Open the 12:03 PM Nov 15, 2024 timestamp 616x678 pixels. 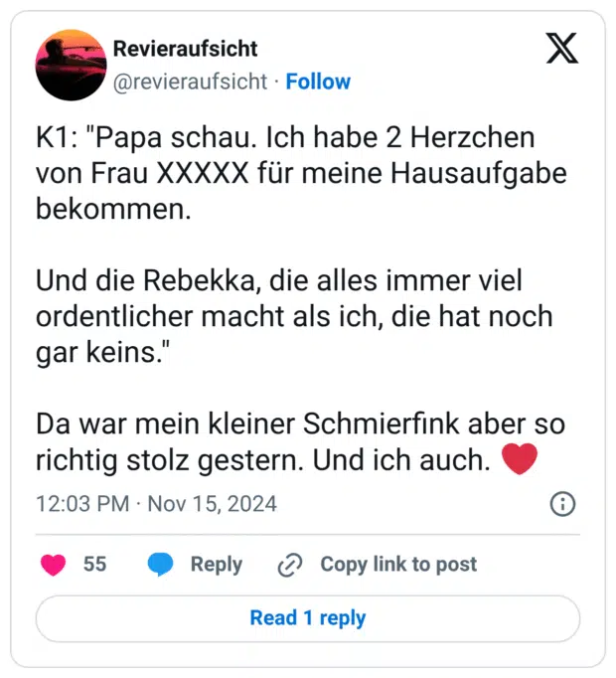(x=156, y=504)
